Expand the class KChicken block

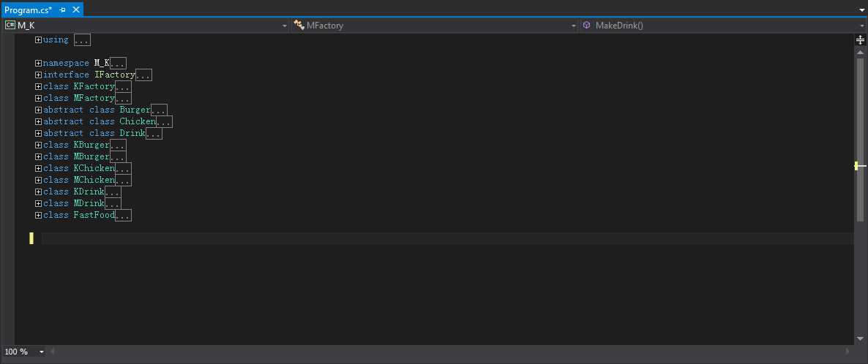tap(38, 168)
